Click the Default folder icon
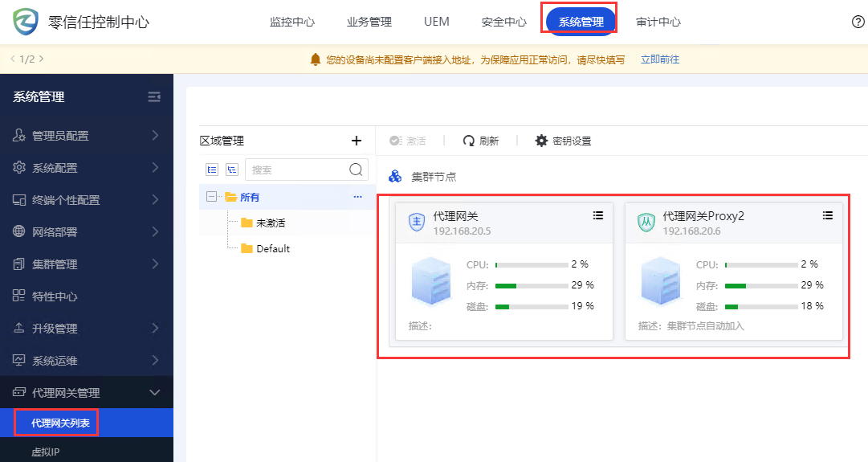The width and height of the screenshot is (868, 462). tap(247, 248)
